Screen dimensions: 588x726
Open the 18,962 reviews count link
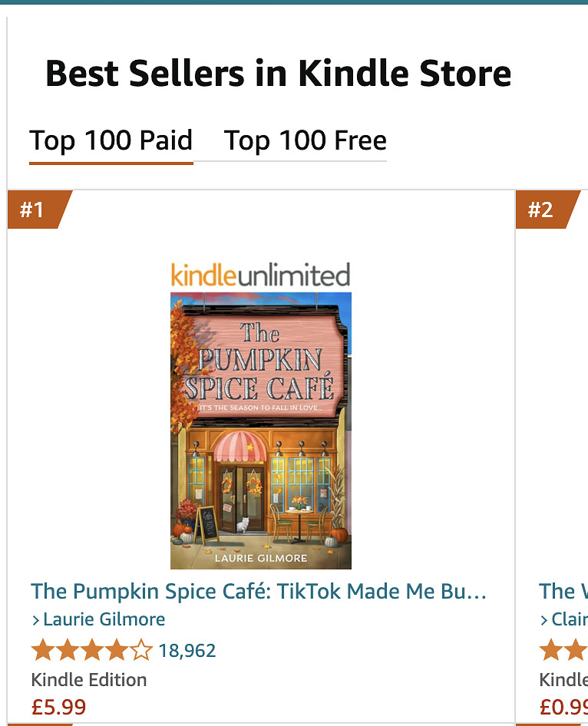pos(187,652)
